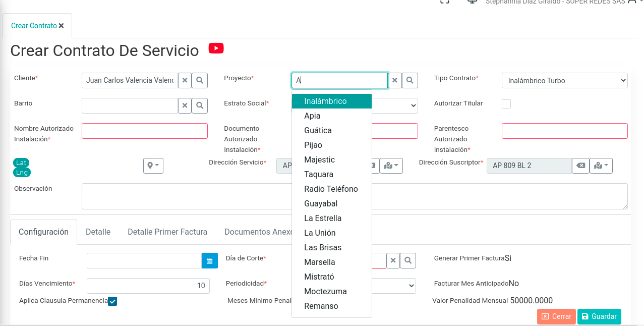Click the Cerrar button
644x326 pixels.
556,316
